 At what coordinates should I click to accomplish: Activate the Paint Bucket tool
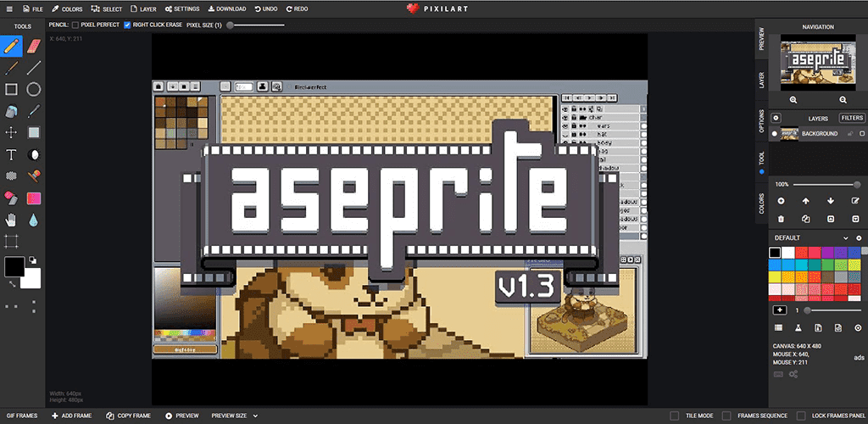click(x=11, y=111)
